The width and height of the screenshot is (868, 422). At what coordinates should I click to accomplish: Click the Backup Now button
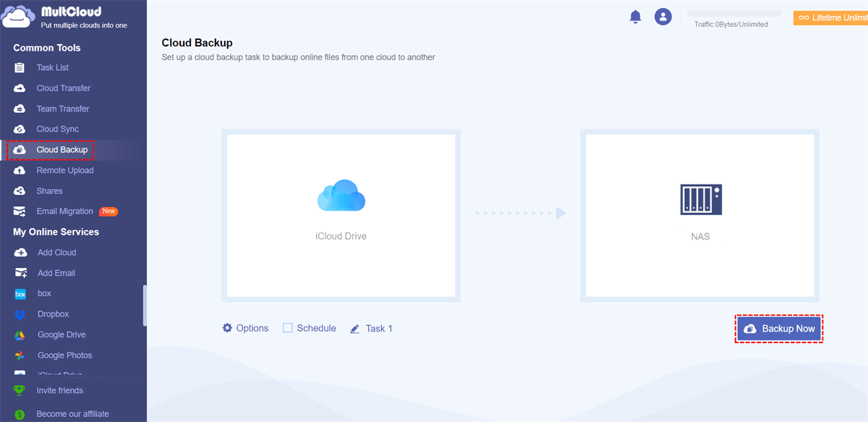click(x=780, y=329)
